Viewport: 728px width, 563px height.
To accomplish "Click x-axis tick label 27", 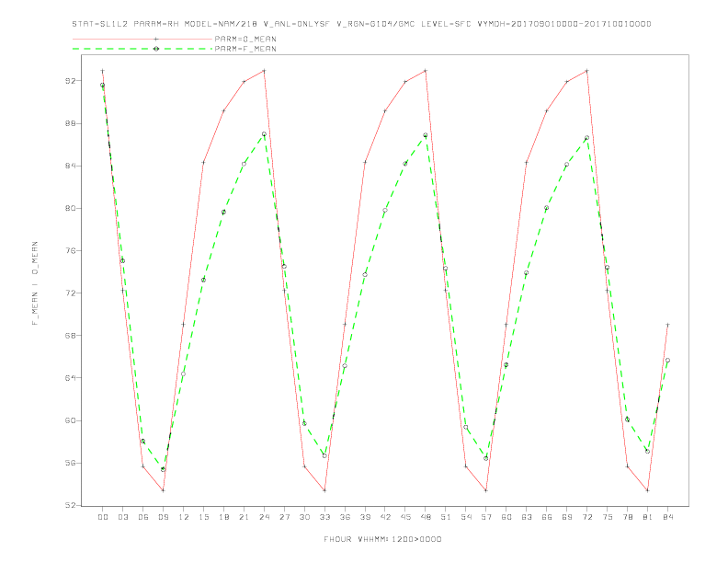I will [285, 517].
